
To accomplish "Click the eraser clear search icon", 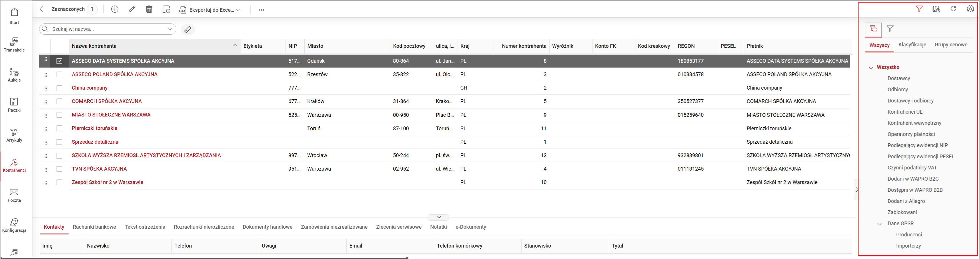I will [x=187, y=29].
